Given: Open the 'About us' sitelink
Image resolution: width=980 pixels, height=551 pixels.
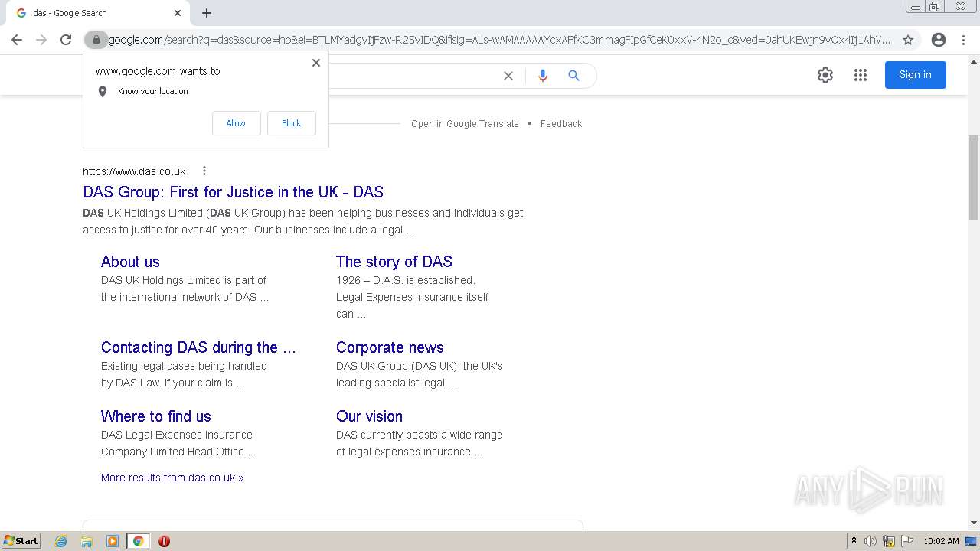Looking at the screenshot, I should point(130,262).
